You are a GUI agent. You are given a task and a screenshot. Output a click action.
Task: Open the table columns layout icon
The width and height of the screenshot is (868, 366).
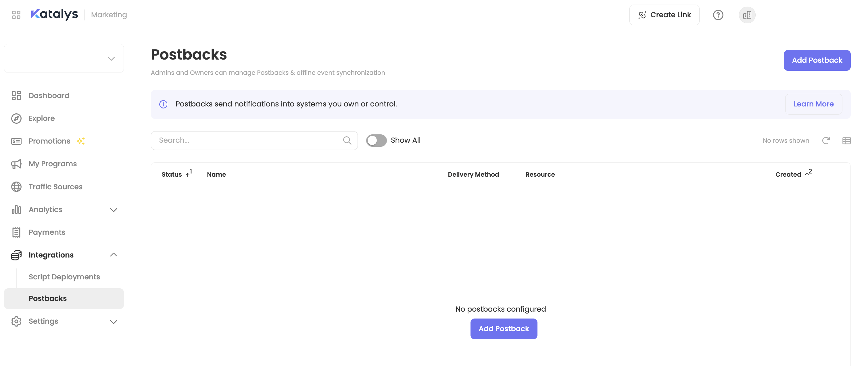pyautogui.click(x=846, y=140)
